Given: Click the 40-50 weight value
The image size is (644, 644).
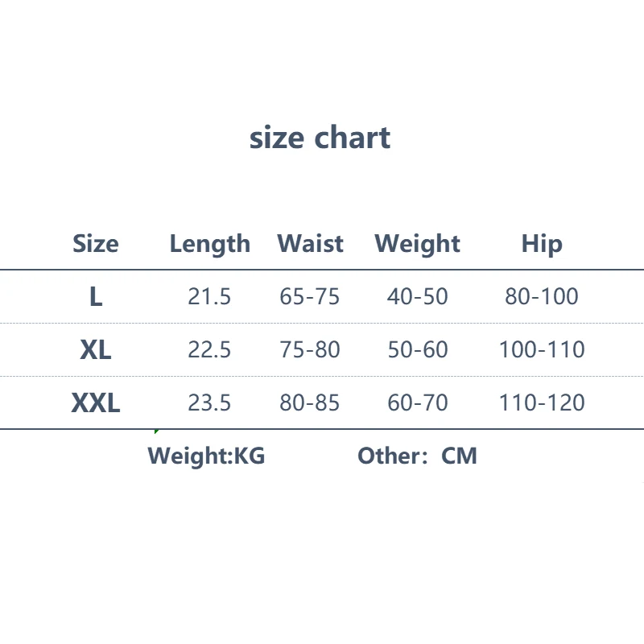Looking at the screenshot, I should click(417, 297).
